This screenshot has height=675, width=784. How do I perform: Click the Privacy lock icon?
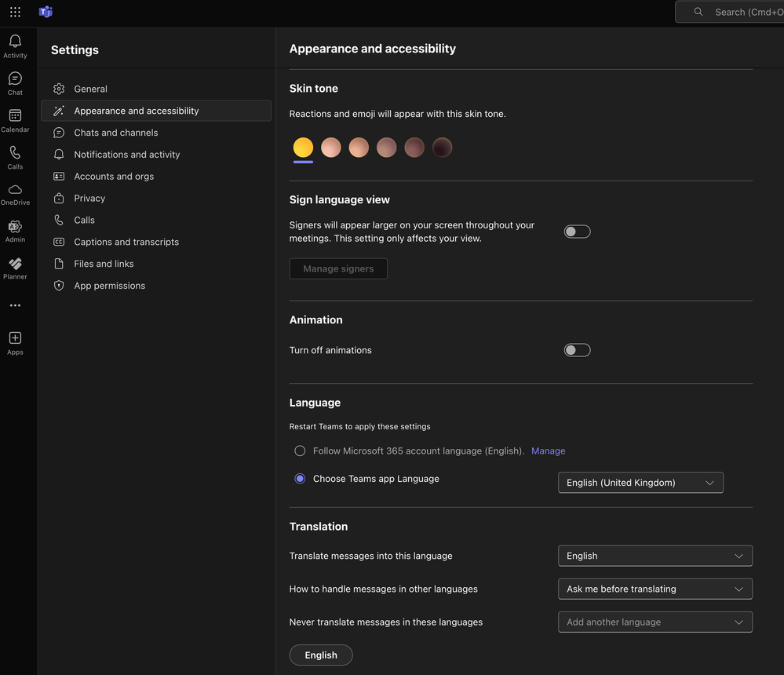tap(59, 199)
